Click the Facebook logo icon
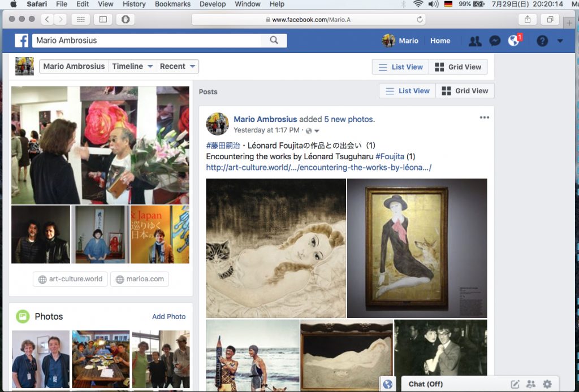Image resolution: width=579 pixels, height=392 pixels. tap(21, 41)
